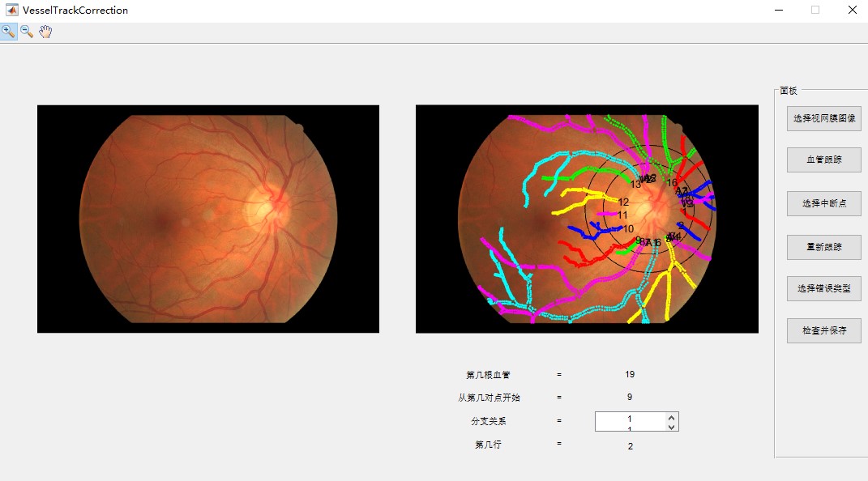Start vessel tracking with 血管跟踪
This screenshot has height=481, width=868.
(823, 160)
